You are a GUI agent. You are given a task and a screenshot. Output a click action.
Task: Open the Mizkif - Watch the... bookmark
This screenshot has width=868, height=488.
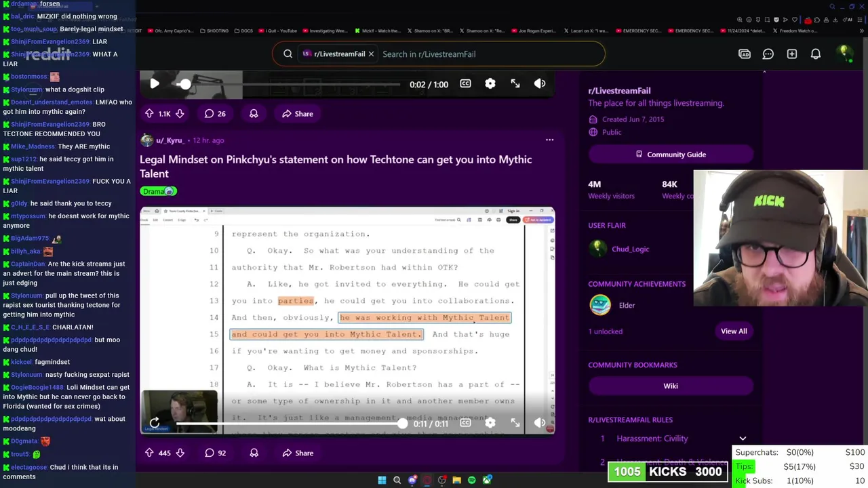coord(377,30)
